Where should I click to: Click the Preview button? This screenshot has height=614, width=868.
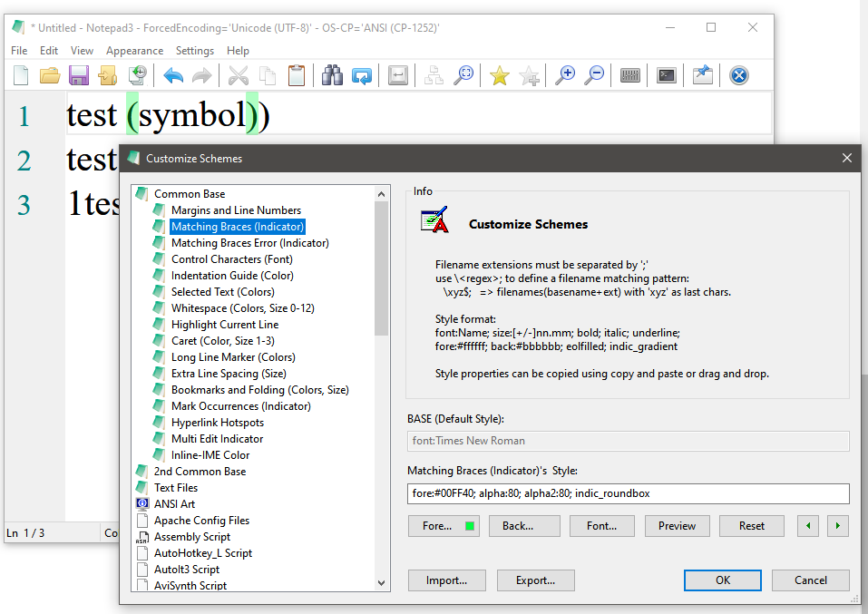(x=677, y=526)
